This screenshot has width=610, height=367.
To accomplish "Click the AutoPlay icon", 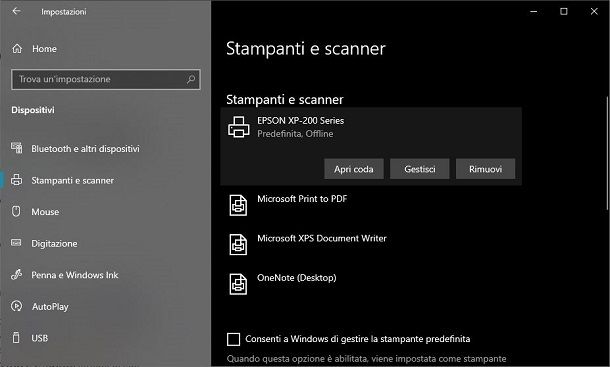I will click(16, 306).
